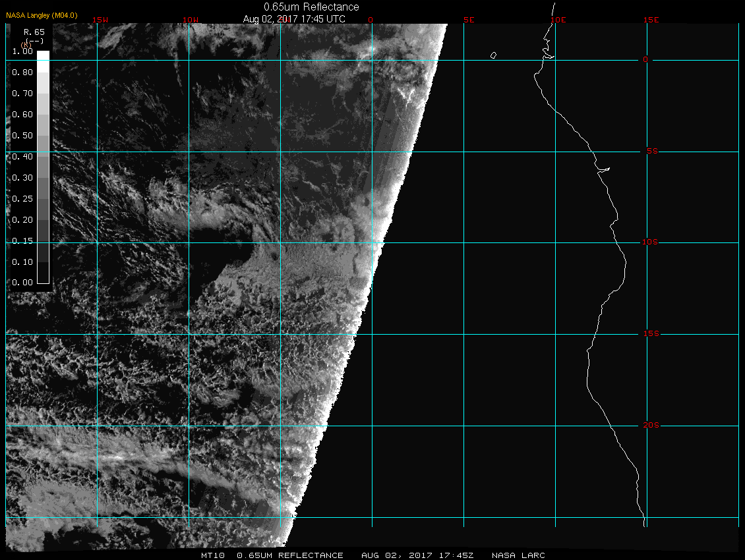Screen dimensions: 745x560
Task: Click the small island outline near equator
Action: tap(493, 55)
